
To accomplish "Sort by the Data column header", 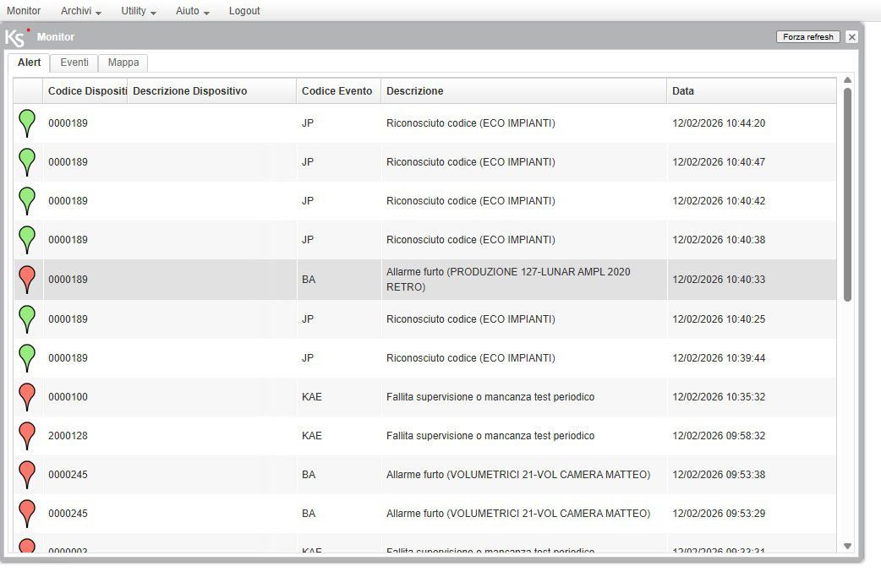I will [x=683, y=91].
